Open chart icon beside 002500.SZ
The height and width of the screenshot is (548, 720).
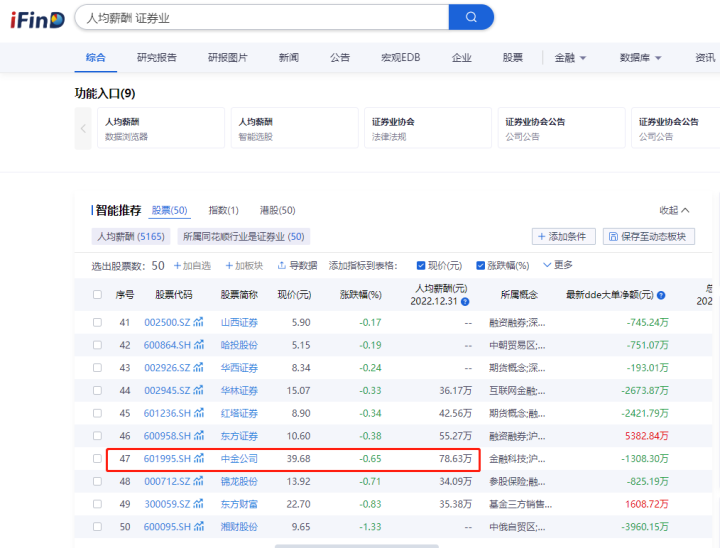point(198,322)
